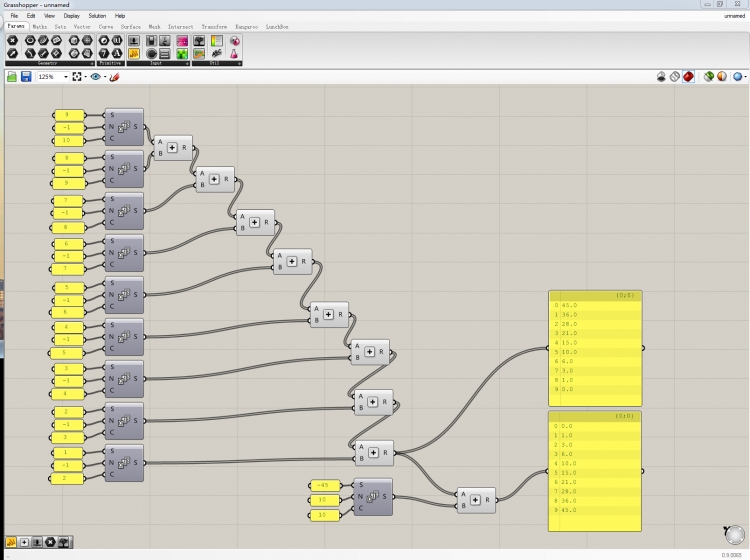The height and width of the screenshot is (560, 750).
Task: Select the round Control Knob icon
Action: (152, 54)
